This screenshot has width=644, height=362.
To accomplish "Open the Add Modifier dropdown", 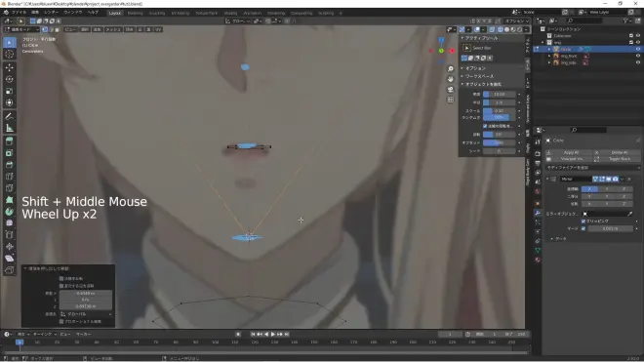I will (x=592, y=168).
